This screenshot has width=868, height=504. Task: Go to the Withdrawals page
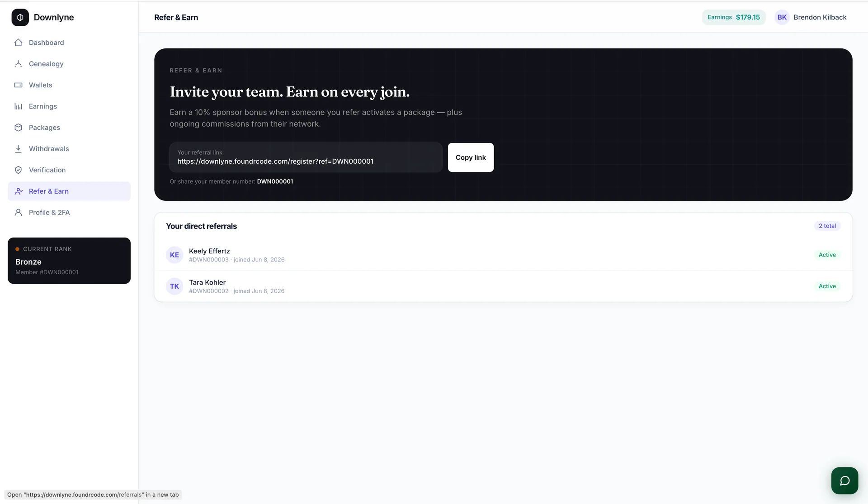pos(69,149)
